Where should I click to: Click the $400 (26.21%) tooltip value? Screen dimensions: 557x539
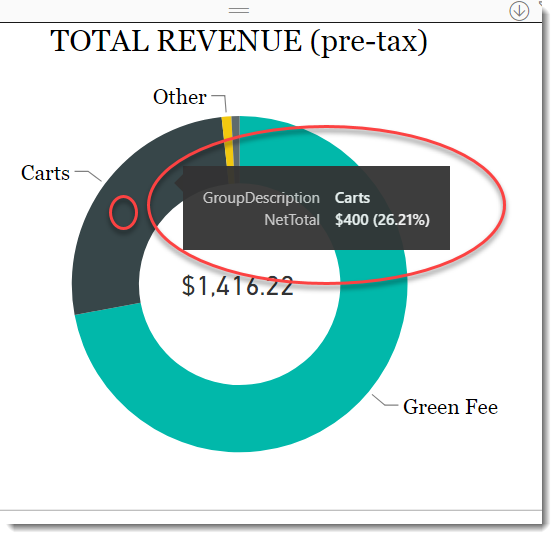[x=382, y=220]
